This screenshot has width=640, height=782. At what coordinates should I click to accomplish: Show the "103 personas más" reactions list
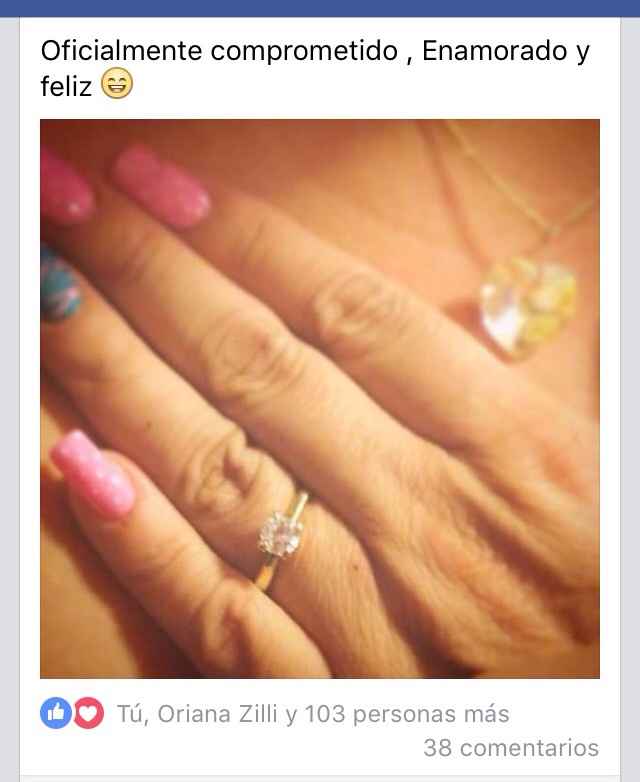(x=407, y=714)
